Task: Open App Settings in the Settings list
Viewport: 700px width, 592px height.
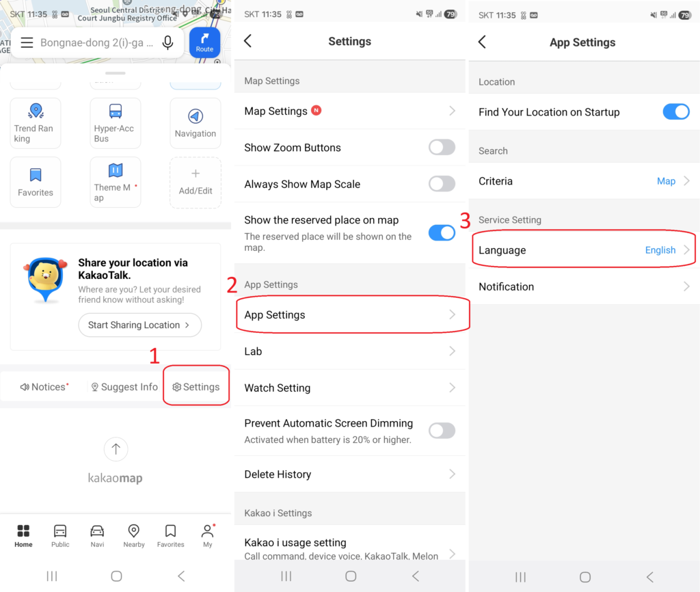Action: pos(350,314)
